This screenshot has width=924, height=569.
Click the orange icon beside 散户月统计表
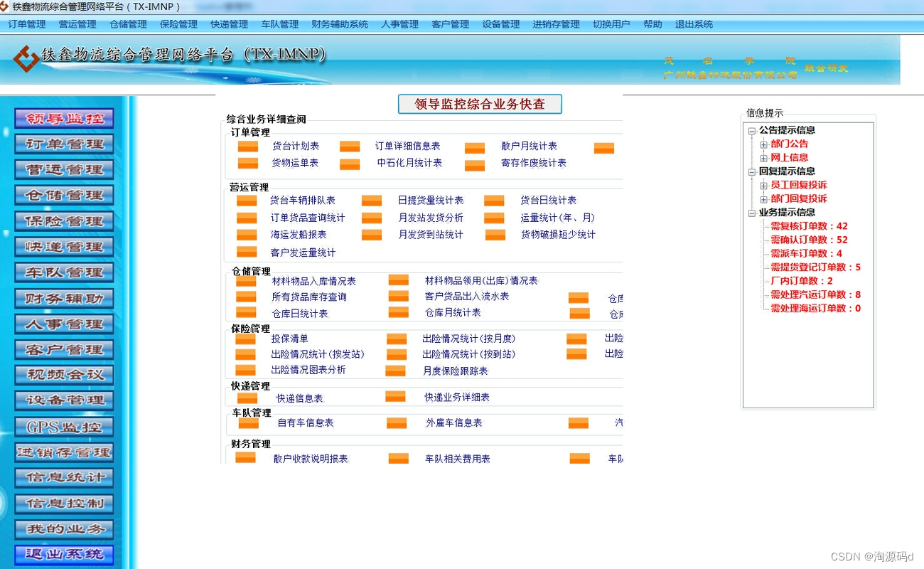(x=475, y=148)
